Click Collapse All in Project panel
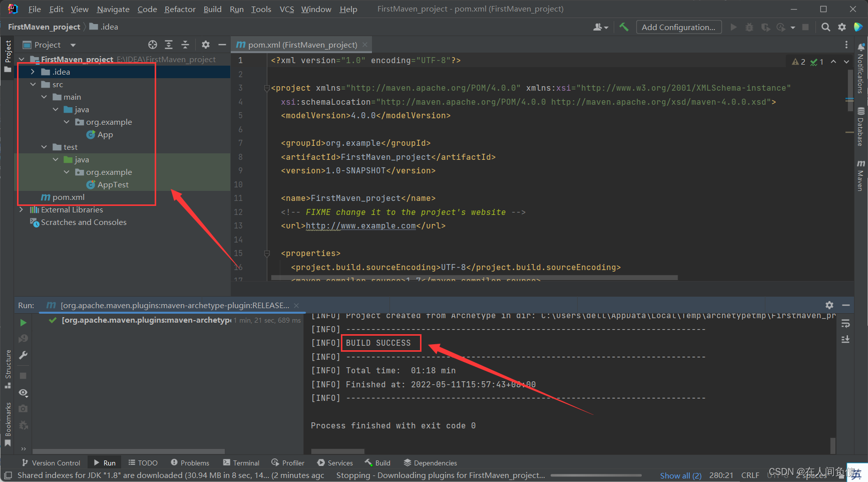Screen dimensions: 868x482 (x=185, y=45)
